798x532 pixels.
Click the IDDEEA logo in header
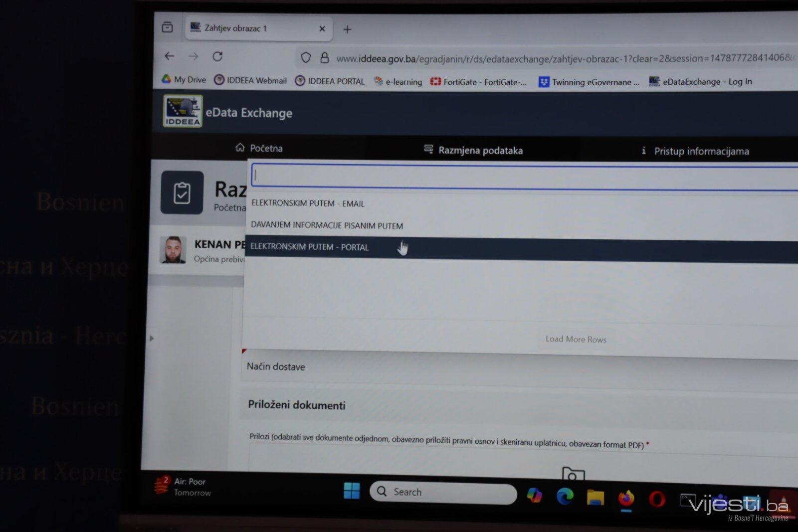tap(183, 111)
